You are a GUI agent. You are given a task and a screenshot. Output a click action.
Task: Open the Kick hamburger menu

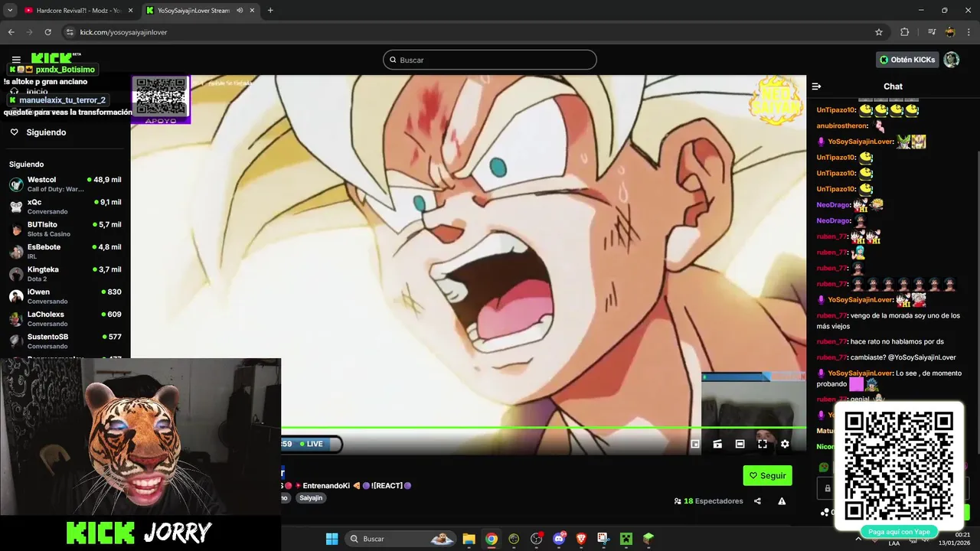tap(16, 60)
